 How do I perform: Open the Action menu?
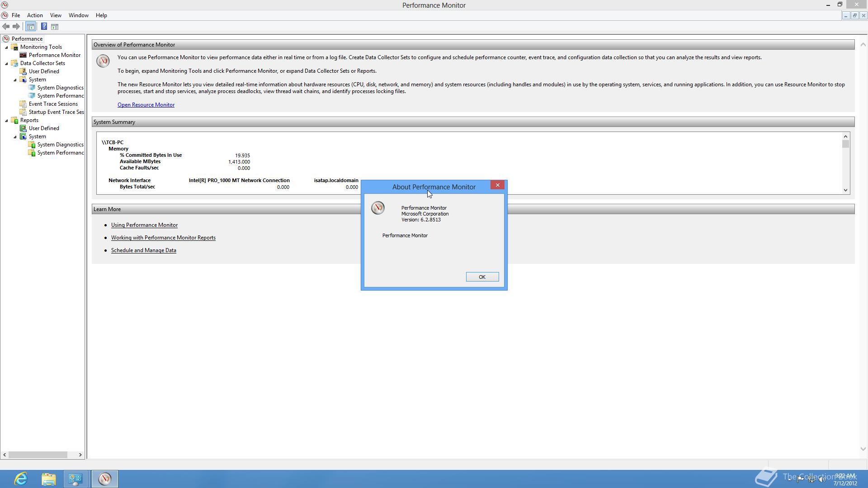[35, 15]
